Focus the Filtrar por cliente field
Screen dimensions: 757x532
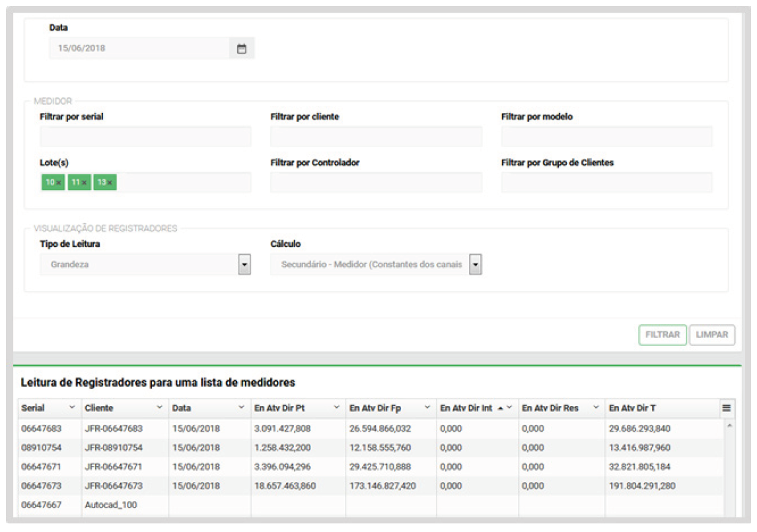[x=376, y=137]
